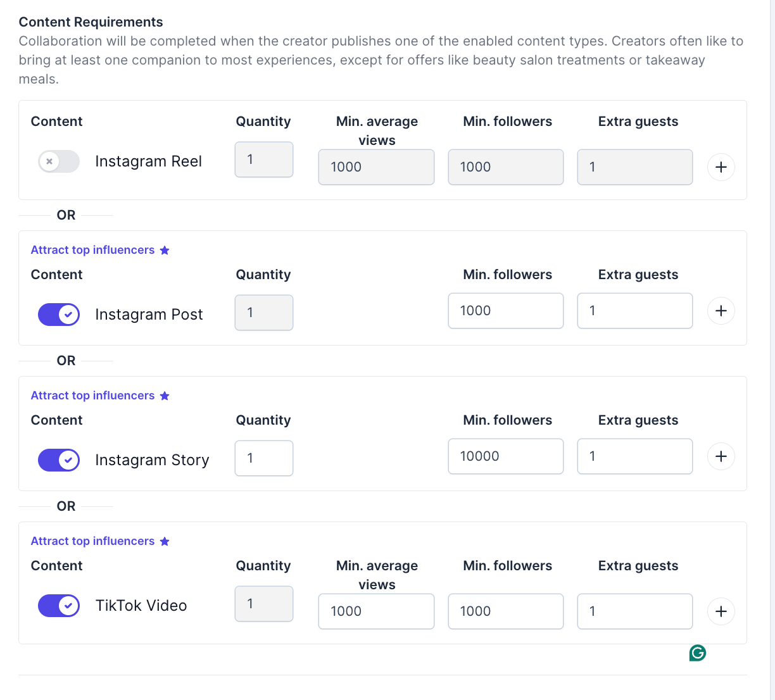The width and height of the screenshot is (775, 700).
Task: Click the plus icon in TikTok Video row
Action: pyautogui.click(x=721, y=611)
